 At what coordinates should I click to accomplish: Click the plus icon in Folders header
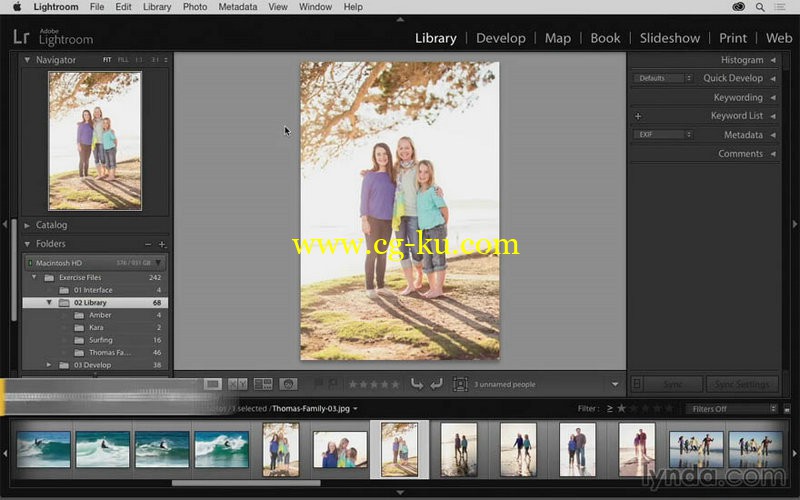162,244
